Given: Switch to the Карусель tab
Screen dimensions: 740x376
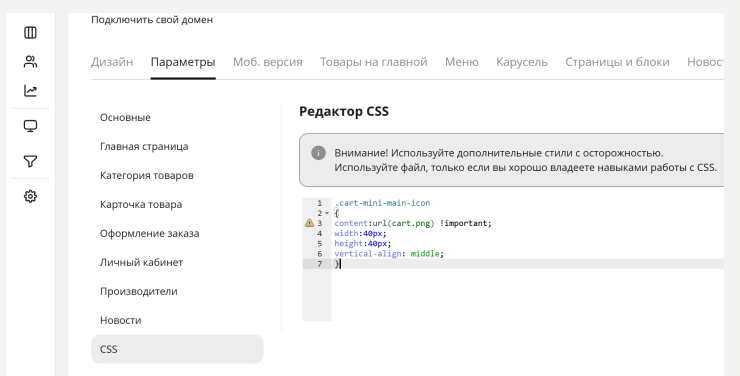Looking at the screenshot, I should (522, 62).
